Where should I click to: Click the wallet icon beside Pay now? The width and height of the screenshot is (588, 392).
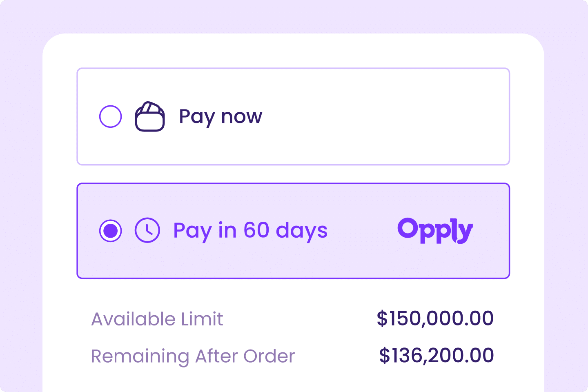coord(150,116)
